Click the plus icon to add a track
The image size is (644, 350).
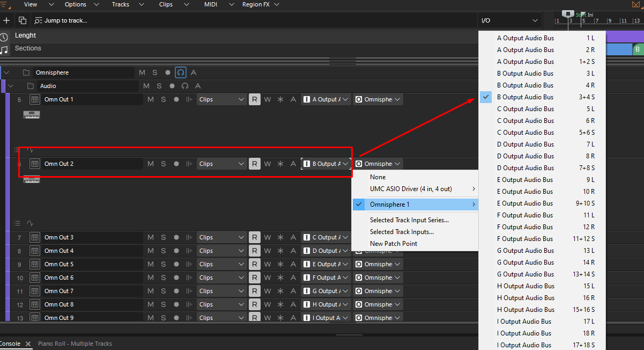[x=6, y=20]
